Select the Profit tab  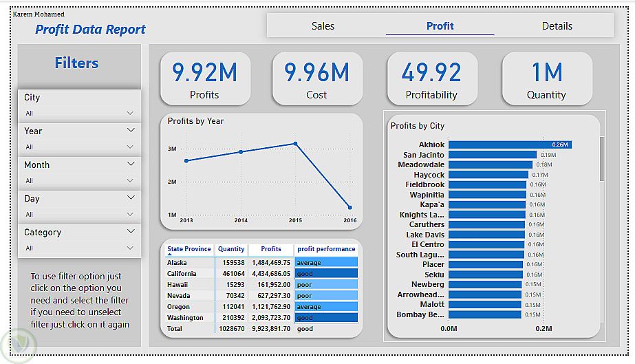(440, 26)
